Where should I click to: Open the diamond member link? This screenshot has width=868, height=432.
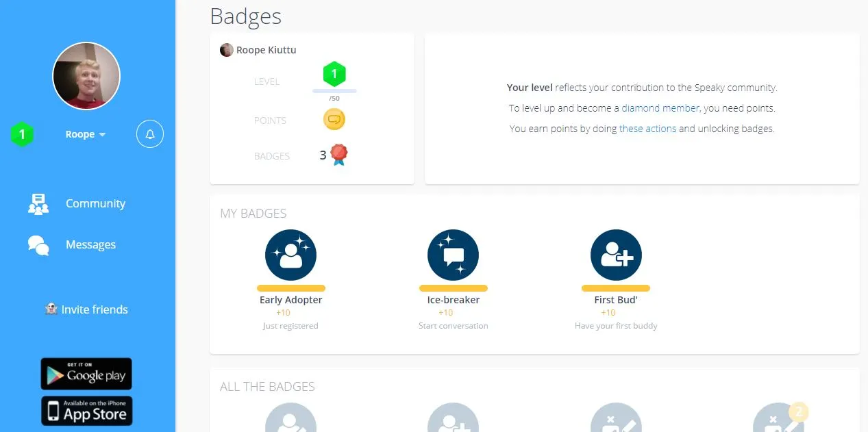point(660,108)
